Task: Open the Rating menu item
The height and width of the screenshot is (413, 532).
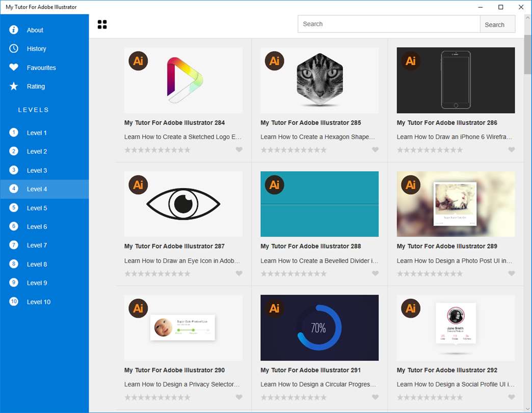Action: (x=44, y=86)
